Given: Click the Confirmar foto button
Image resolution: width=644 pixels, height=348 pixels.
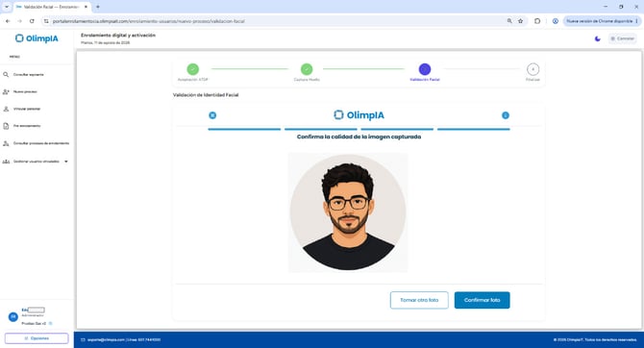Looking at the screenshot, I should pyautogui.click(x=482, y=300).
